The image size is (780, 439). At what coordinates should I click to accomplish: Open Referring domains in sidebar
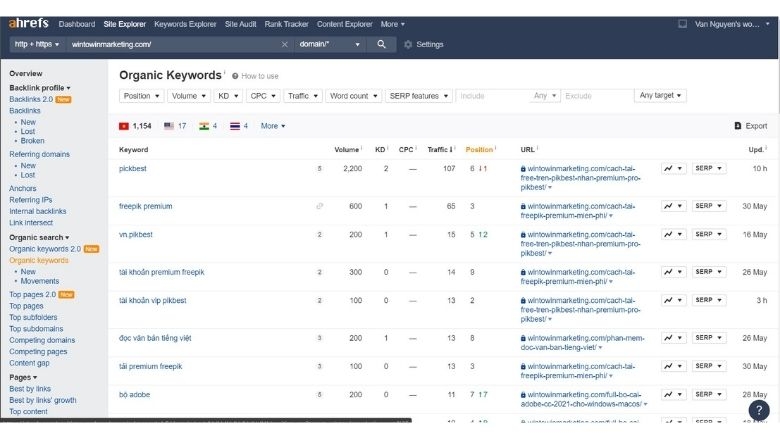[x=39, y=154]
